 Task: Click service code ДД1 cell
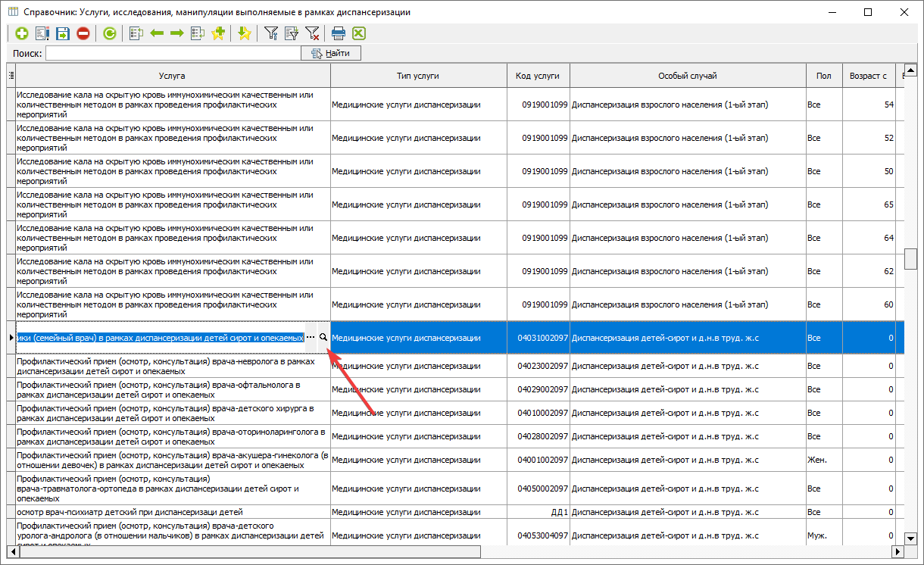tap(538, 512)
